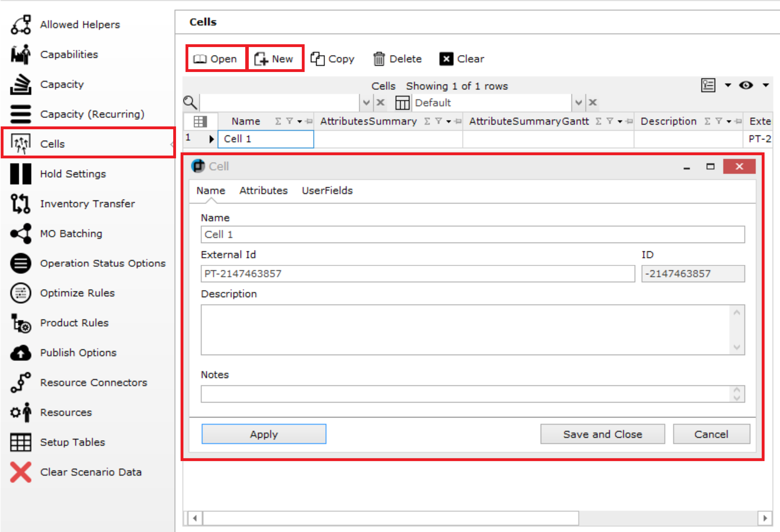Switch to the UserFields tab
Viewport: 780px width, 532px height.
click(x=327, y=191)
